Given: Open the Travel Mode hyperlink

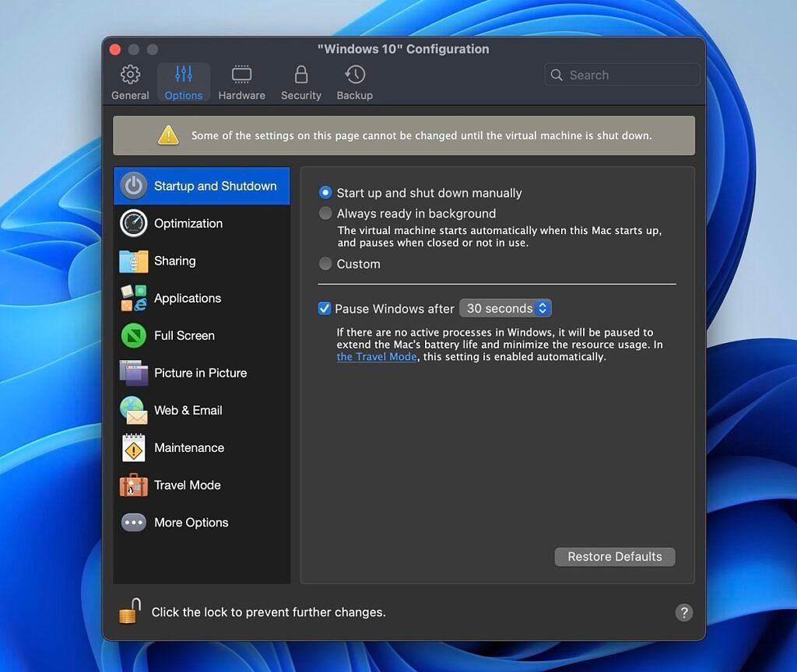Looking at the screenshot, I should point(376,356).
